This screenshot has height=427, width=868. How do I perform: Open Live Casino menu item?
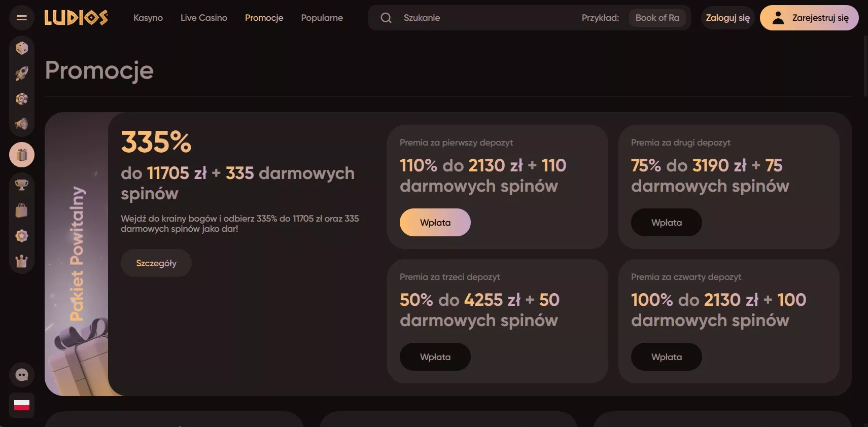point(204,18)
